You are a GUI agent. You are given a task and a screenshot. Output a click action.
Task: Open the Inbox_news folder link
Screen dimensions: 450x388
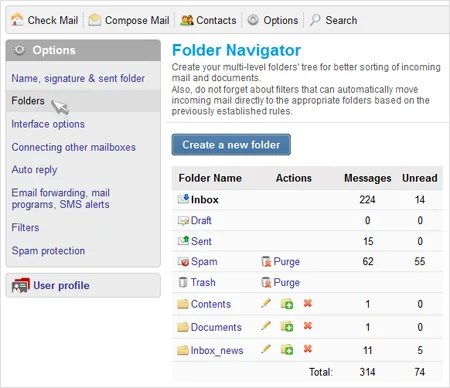pos(217,350)
